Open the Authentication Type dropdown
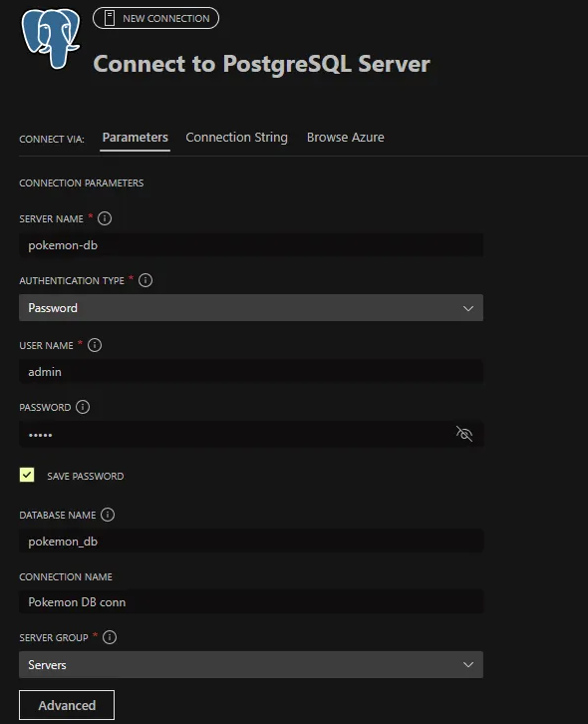The image size is (588, 724). point(251,307)
